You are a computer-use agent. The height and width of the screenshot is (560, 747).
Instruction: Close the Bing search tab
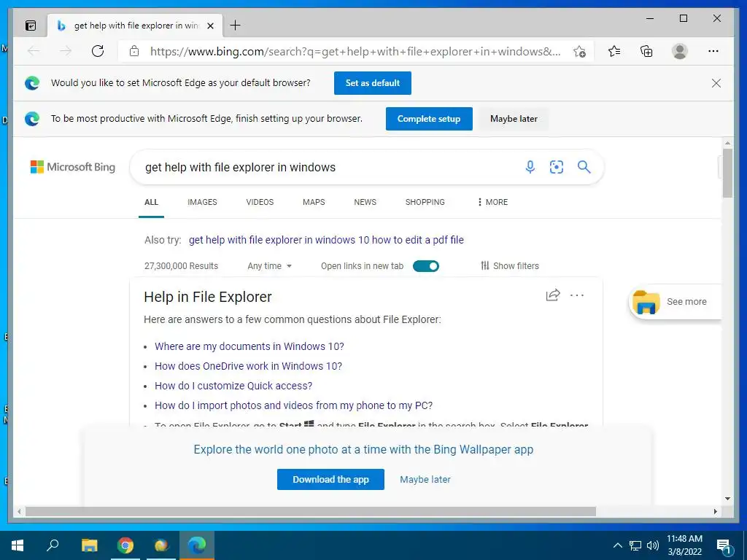point(210,26)
